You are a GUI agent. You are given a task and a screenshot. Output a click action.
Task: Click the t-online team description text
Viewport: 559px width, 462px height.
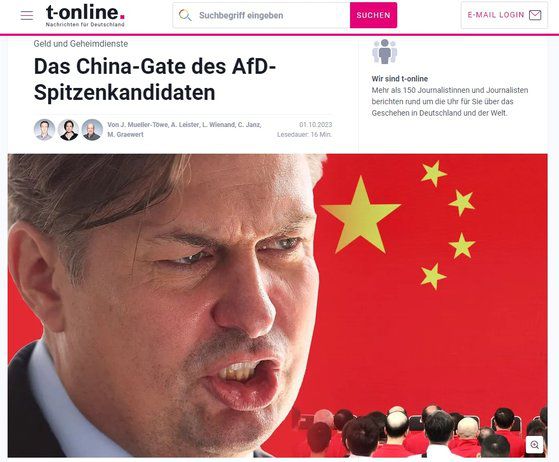(450, 102)
